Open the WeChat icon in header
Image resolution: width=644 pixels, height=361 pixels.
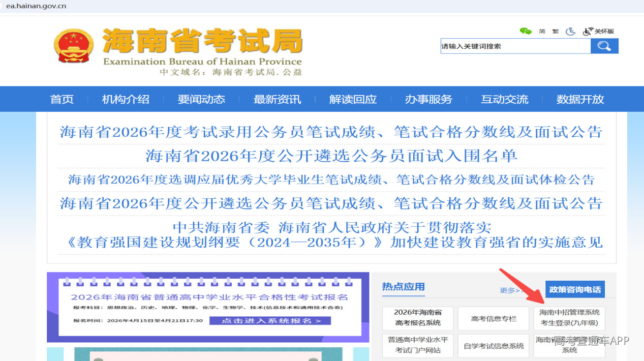coord(526,31)
